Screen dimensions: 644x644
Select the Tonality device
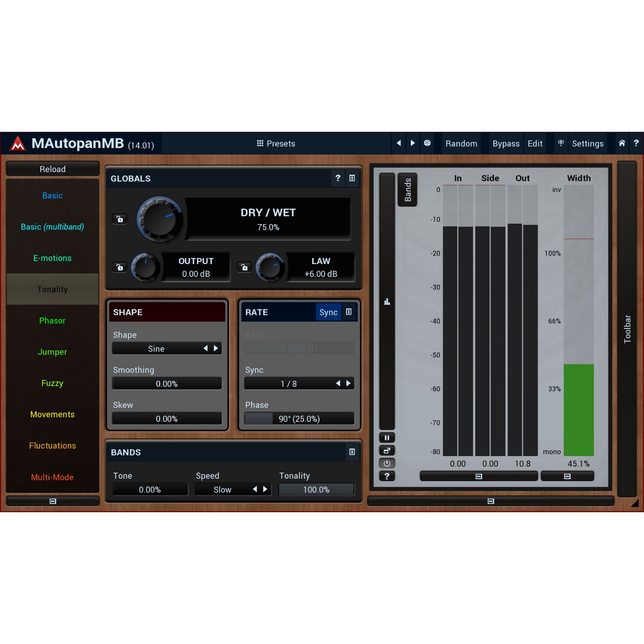52,289
